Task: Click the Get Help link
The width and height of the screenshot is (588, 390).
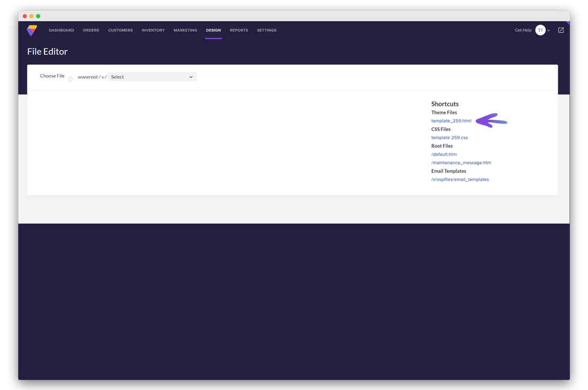Action: click(523, 30)
